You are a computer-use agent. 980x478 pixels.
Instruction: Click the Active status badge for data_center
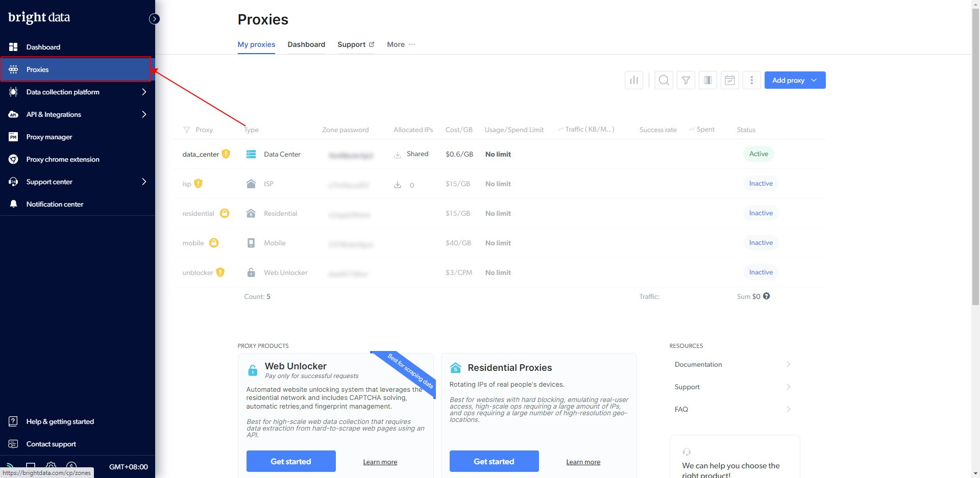(x=758, y=154)
